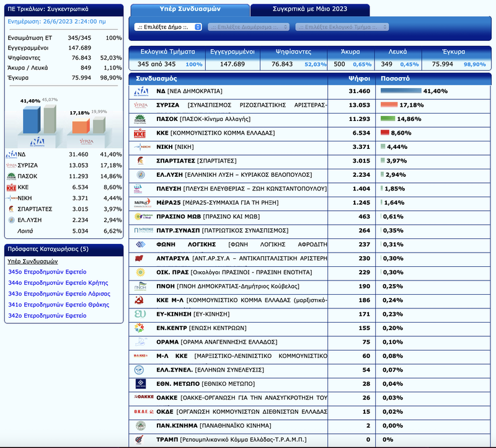This screenshot has width=496, height=448.
Task: Open the Επιλέξτε Εκλογικό Τμήμα dropdown
Action: click(342, 27)
